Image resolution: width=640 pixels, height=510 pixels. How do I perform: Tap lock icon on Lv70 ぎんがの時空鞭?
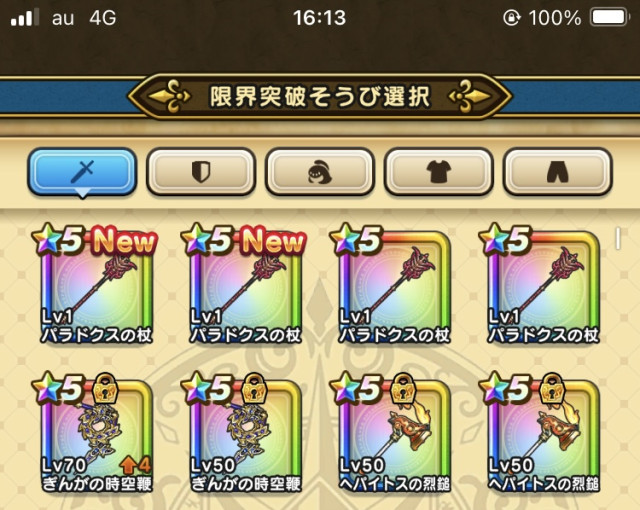(x=106, y=388)
